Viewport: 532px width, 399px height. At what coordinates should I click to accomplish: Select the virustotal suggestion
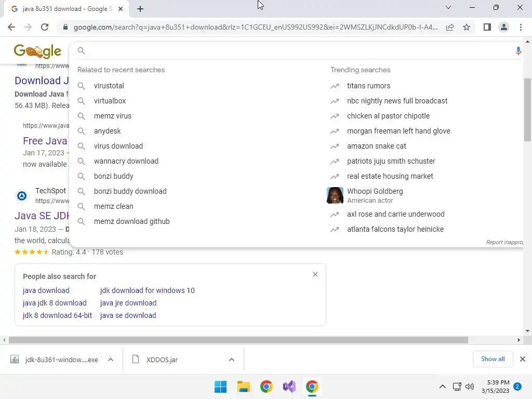pos(109,86)
